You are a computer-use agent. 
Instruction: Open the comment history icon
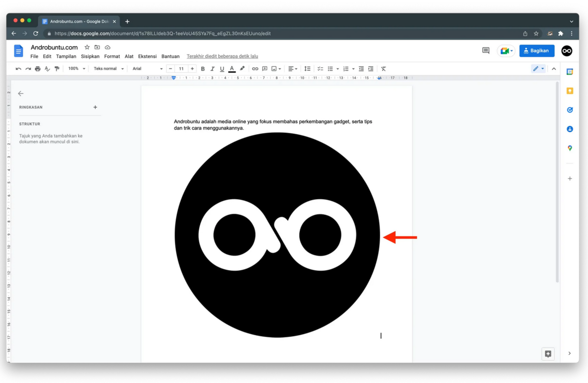pyautogui.click(x=486, y=51)
